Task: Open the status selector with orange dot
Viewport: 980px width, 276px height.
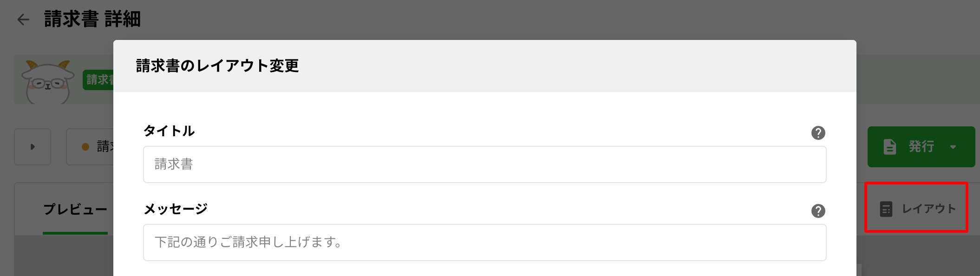Action: pos(90,147)
